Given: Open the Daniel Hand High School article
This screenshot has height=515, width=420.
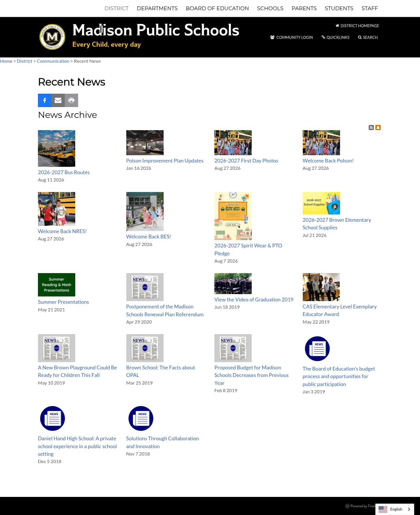Looking at the screenshot, I should pyautogui.click(x=77, y=446).
